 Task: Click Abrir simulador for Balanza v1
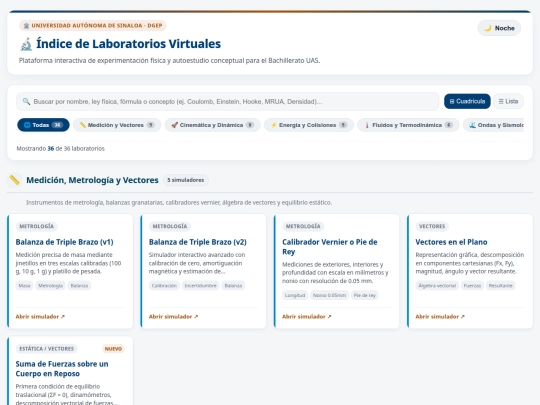(40, 316)
